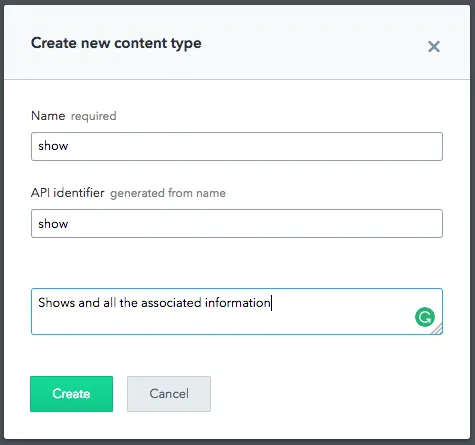Open the Grammarly icon in the description box
This screenshot has width=475, height=445.
click(x=425, y=317)
